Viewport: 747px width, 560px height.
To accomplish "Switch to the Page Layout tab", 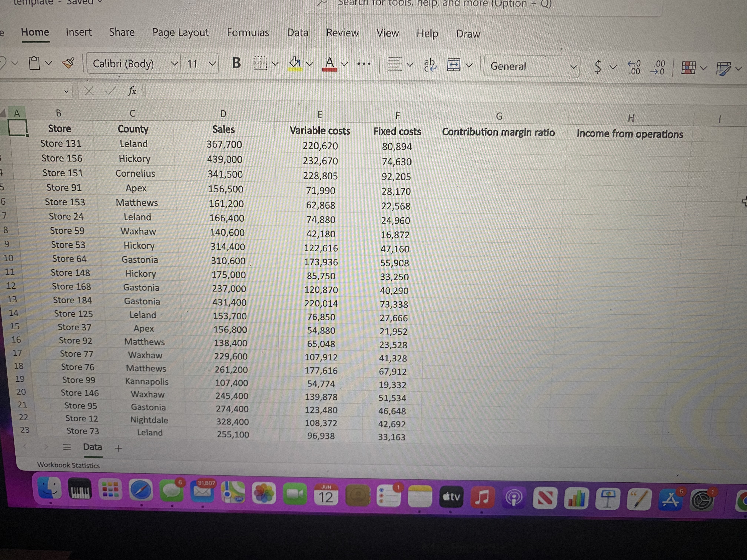I will click(180, 32).
